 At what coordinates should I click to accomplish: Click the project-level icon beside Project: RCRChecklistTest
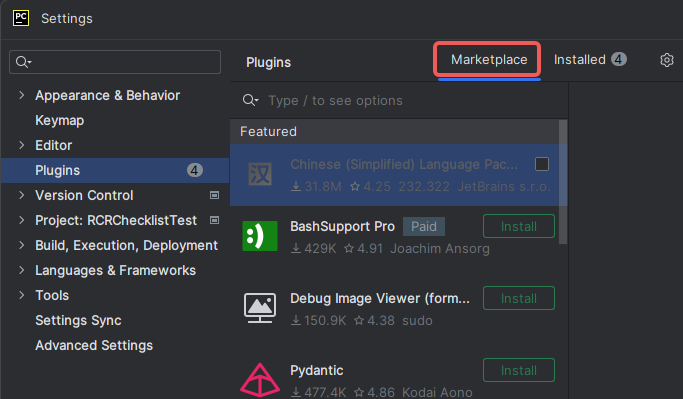[214, 220]
